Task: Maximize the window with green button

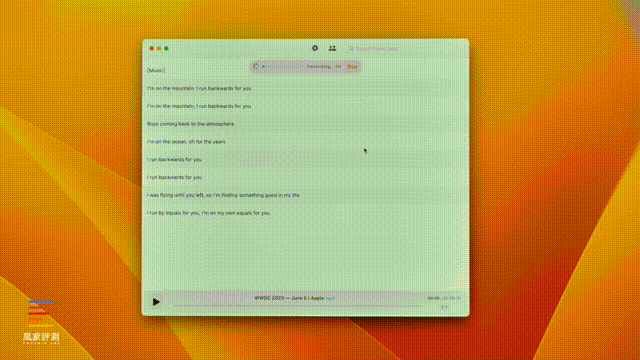Action: [166, 48]
